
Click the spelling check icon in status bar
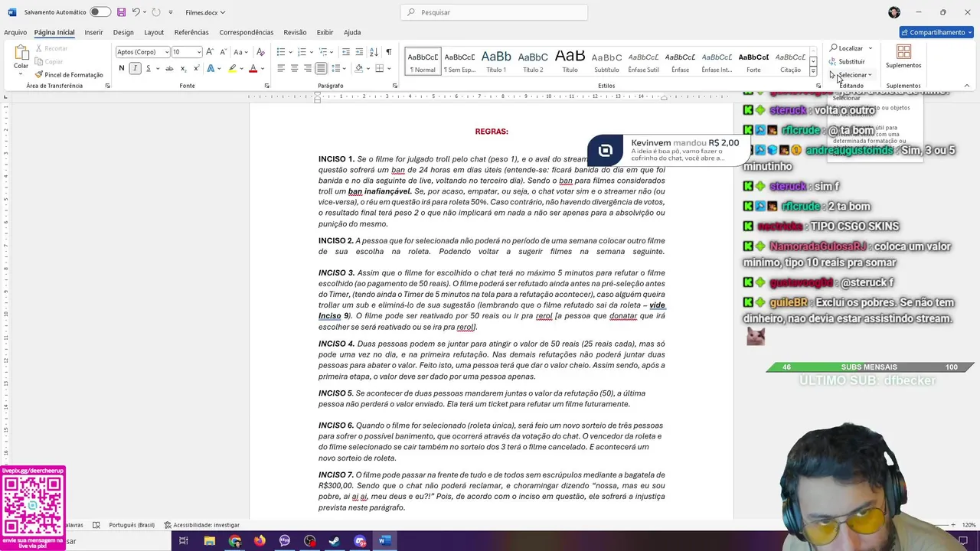(96, 525)
